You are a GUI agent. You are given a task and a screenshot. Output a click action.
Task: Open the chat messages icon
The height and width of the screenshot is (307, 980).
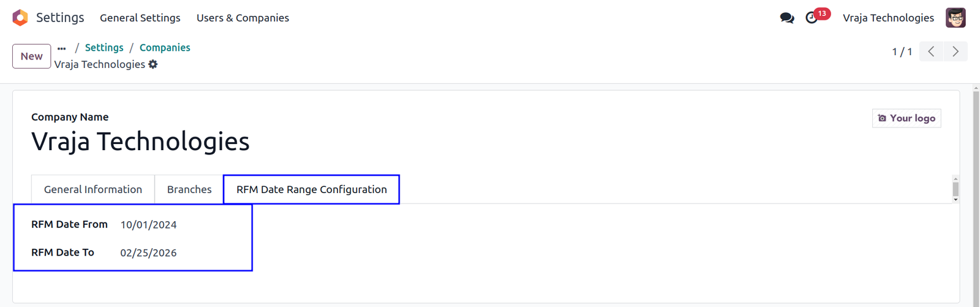(787, 18)
